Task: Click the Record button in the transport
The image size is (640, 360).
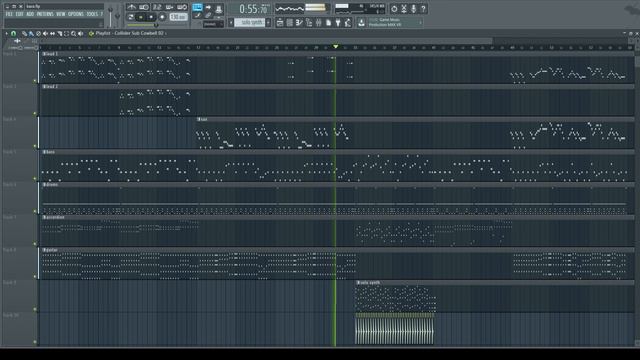Action: pyautogui.click(x=162, y=17)
